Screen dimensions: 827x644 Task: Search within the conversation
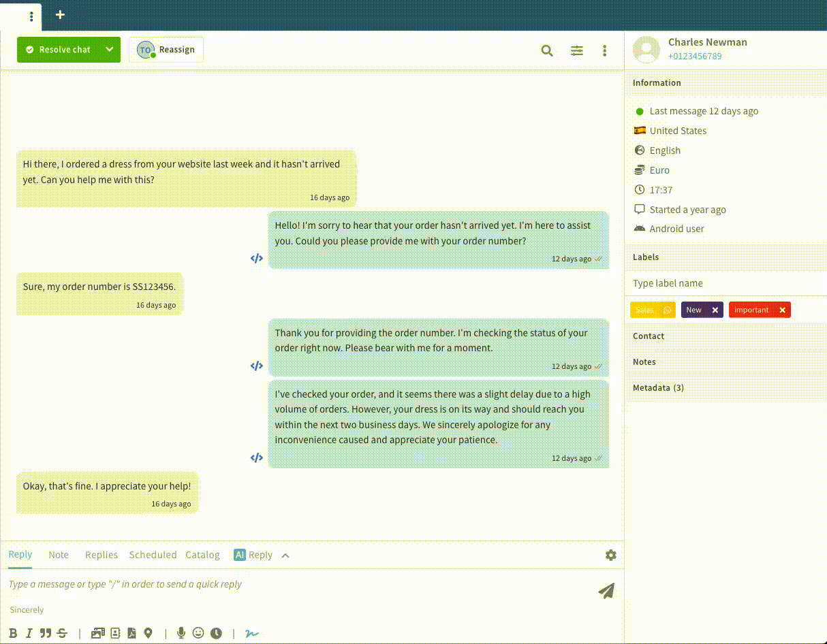click(547, 50)
